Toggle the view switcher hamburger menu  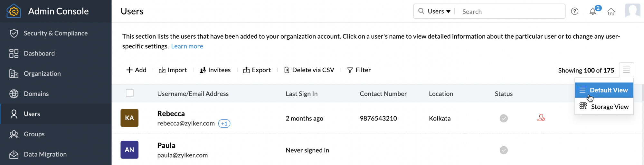tap(626, 70)
